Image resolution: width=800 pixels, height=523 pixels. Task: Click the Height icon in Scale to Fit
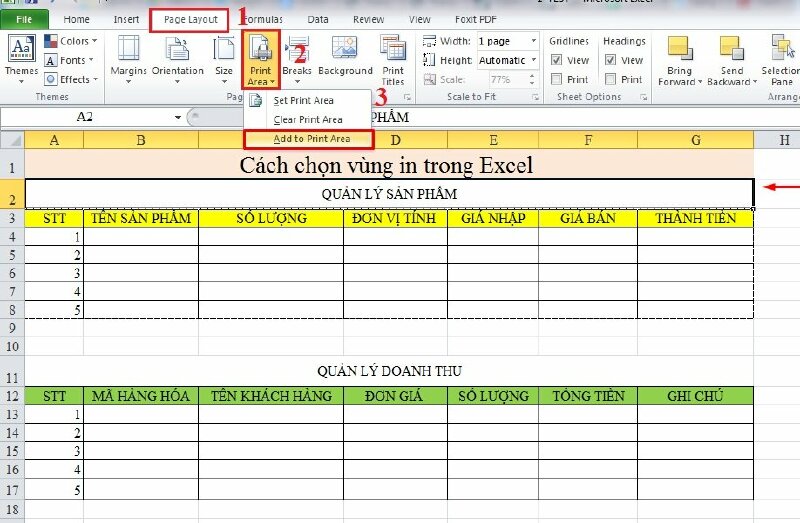click(430, 60)
